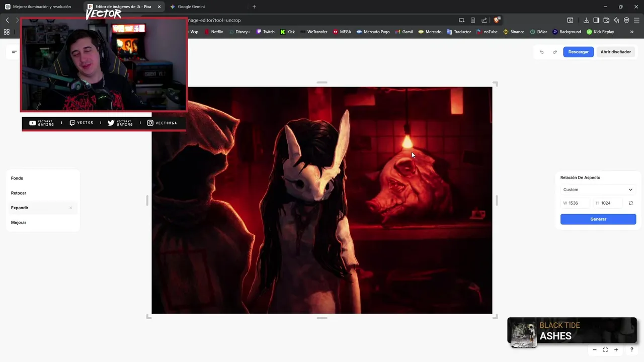Open the Disney+ bookmark
Viewport: 644px width, 362px height.
tap(239, 32)
